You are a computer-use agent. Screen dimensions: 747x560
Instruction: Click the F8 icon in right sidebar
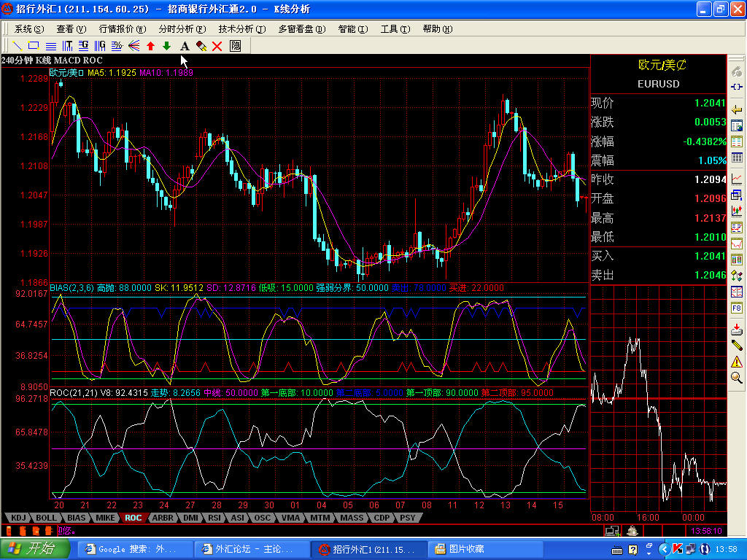pyautogui.click(x=737, y=308)
